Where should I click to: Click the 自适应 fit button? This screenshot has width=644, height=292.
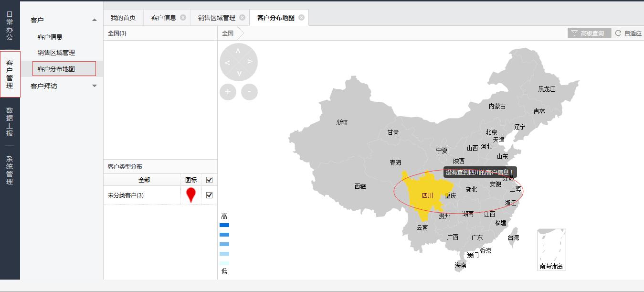(628, 33)
